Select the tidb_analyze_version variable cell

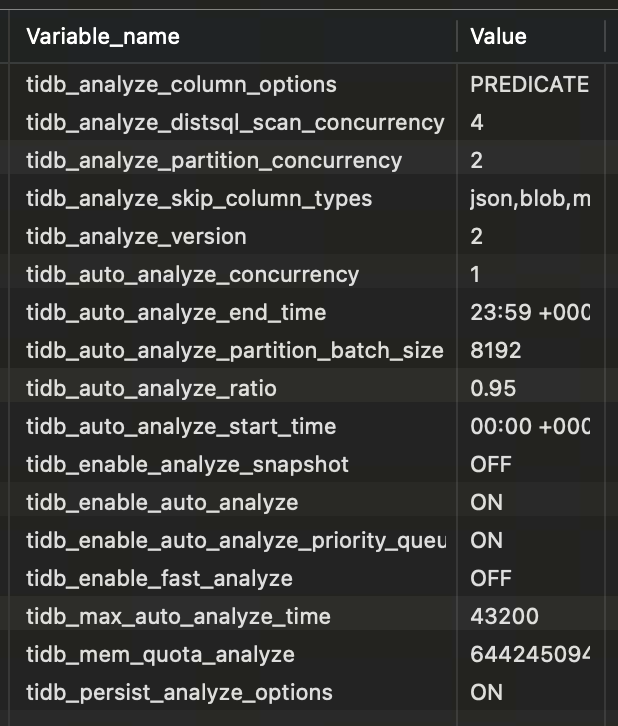pyautogui.click(x=136, y=237)
